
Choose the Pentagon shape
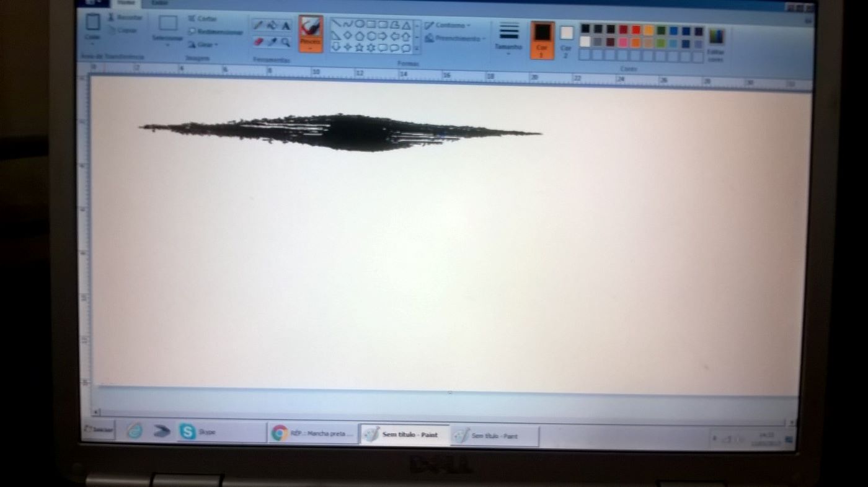click(360, 36)
